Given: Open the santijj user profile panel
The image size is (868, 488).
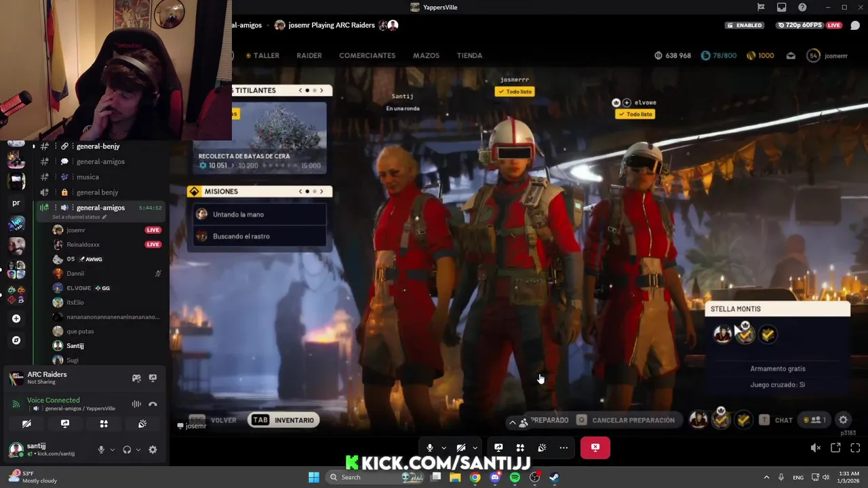Looking at the screenshot, I should [47, 449].
